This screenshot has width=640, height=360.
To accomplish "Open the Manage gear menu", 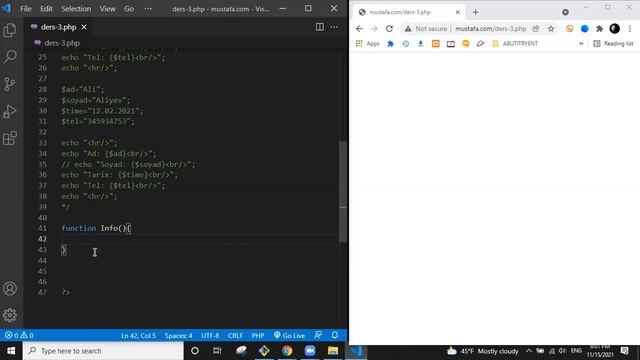I will [10, 315].
